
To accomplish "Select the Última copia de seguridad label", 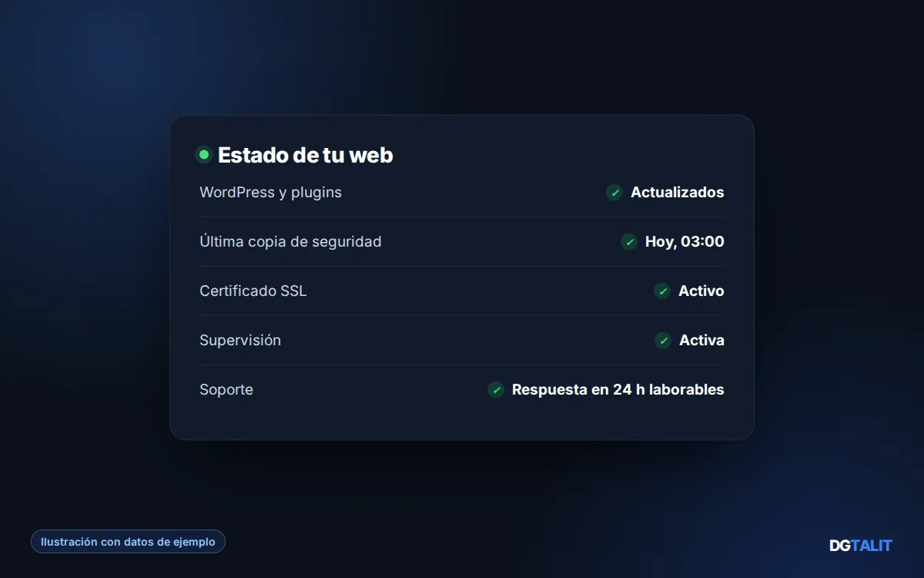I will (x=290, y=241).
